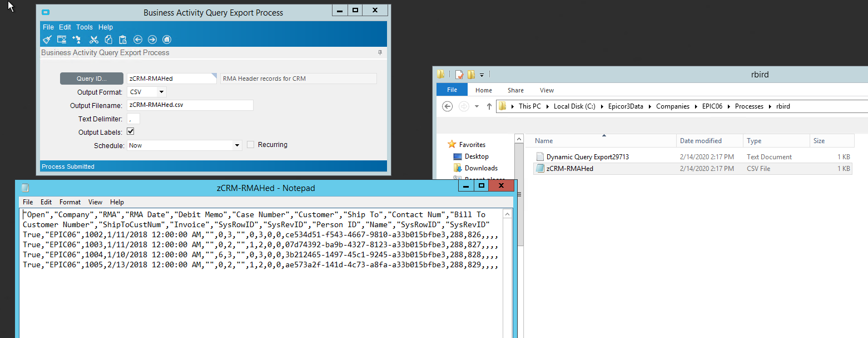
Task: Open the File tab in Explorer ribbon
Action: (452, 90)
